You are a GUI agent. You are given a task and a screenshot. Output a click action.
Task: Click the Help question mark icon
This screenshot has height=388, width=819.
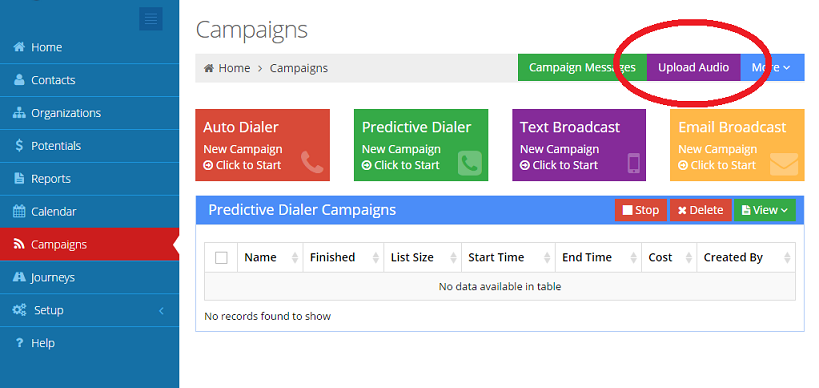click(x=19, y=343)
